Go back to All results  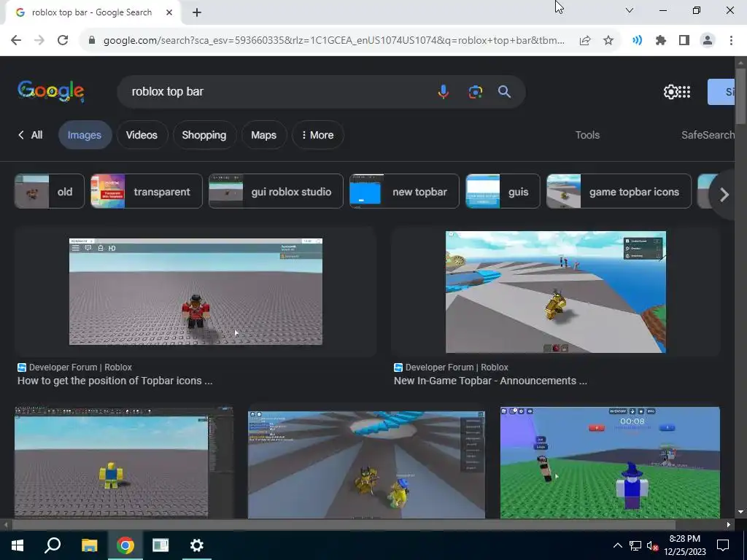[x=31, y=135]
